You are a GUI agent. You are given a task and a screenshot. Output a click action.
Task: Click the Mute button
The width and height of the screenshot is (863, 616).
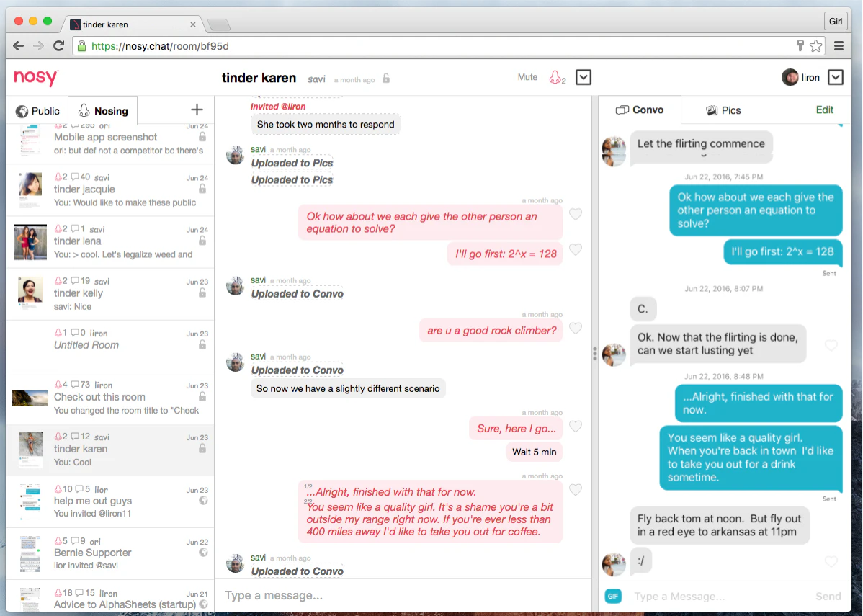click(x=527, y=78)
